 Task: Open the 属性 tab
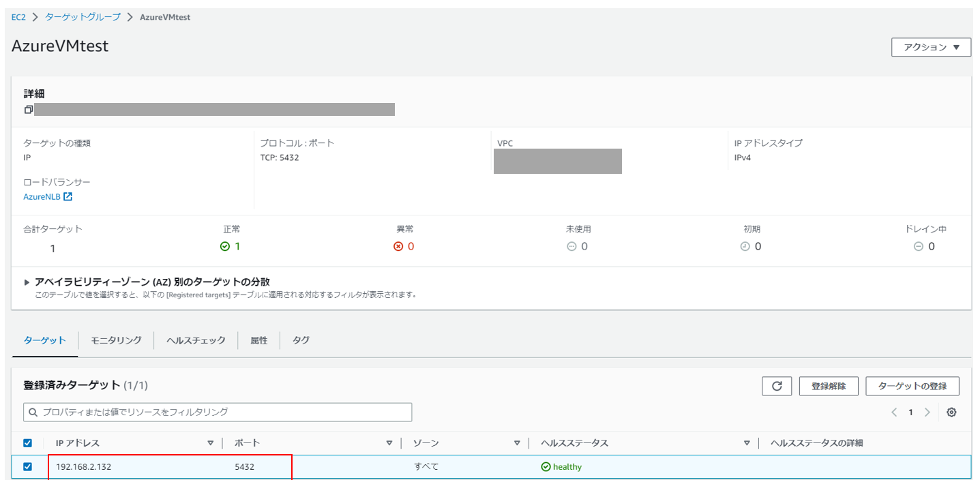(x=258, y=340)
